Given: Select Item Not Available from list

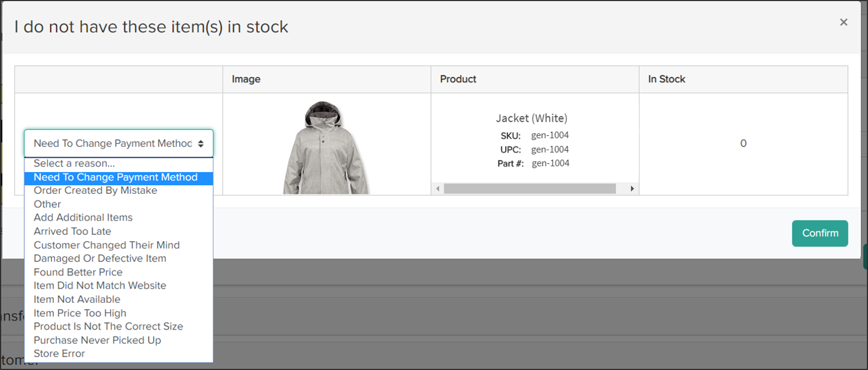Looking at the screenshot, I should pyautogui.click(x=76, y=299).
